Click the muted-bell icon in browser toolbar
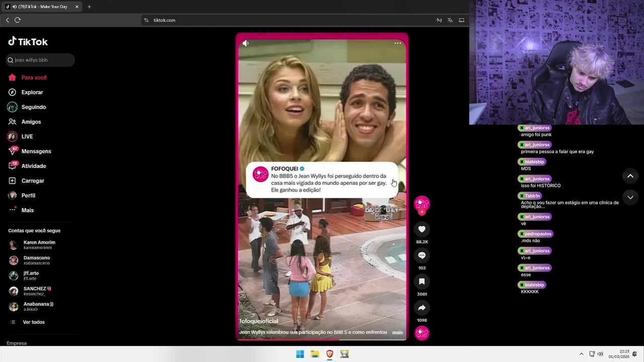The image size is (644, 362). (439, 20)
